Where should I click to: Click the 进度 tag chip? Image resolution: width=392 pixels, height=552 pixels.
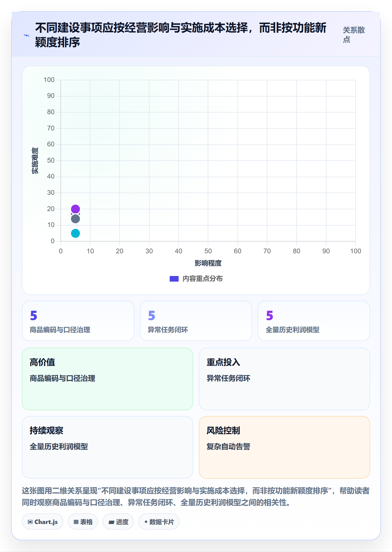coord(118,522)
